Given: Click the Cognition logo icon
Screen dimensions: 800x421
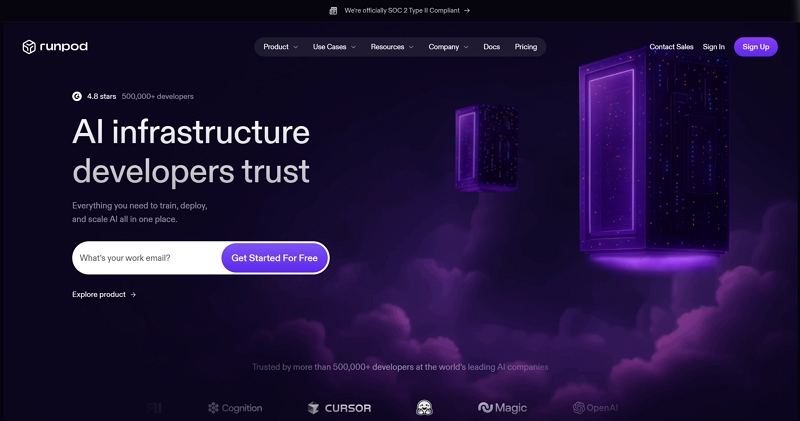Looking at the screenshot, I should point(213,408).
